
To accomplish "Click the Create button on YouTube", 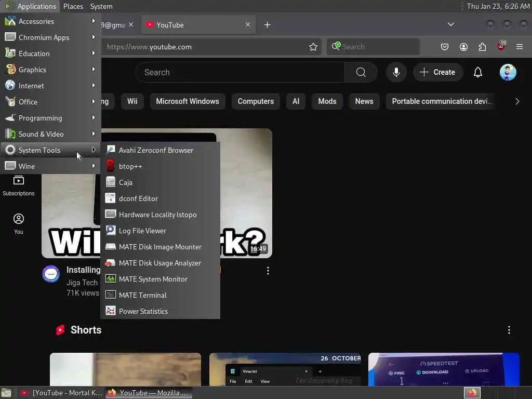I will [x=438, y=72].
